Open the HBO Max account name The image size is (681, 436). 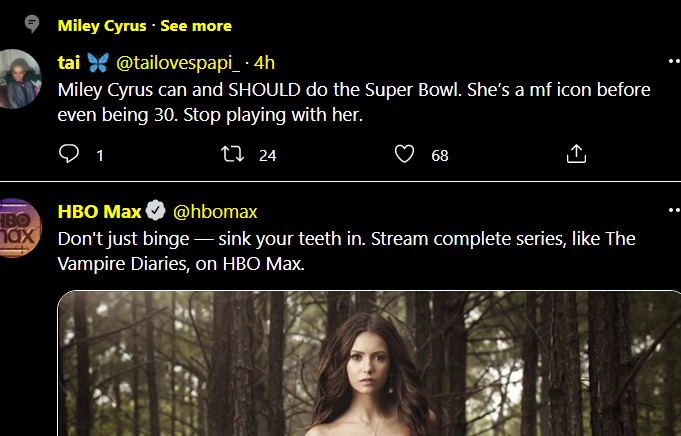click(x=99, y=211)
